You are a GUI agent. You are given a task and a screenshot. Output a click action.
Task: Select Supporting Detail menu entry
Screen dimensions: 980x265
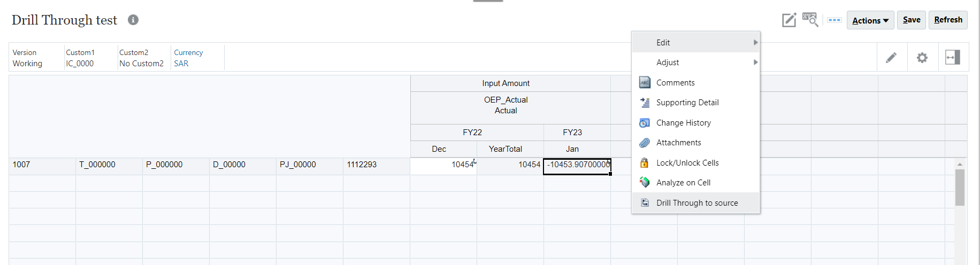click(x=687, y=103)
